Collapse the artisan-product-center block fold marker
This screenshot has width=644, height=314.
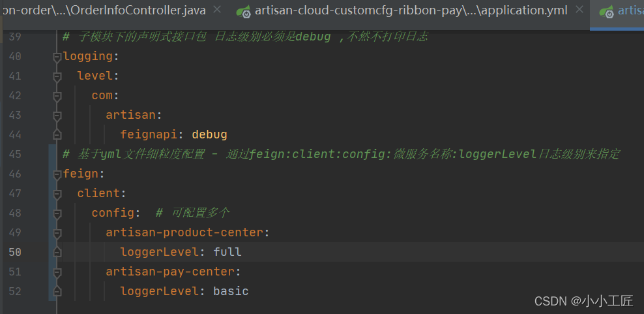[57, 233]
